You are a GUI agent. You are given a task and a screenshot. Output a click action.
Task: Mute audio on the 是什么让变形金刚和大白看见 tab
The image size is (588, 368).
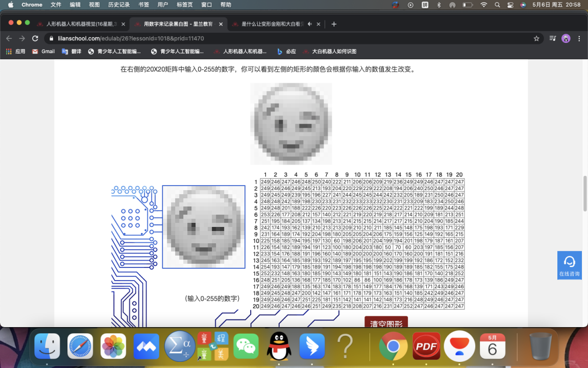(x=310, y=24)
